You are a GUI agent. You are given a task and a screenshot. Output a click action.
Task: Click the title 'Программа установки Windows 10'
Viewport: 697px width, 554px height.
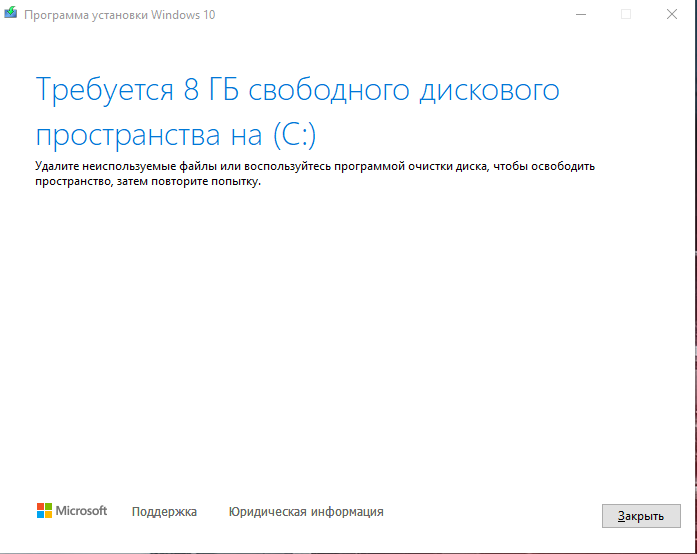[x=120, y=15]
